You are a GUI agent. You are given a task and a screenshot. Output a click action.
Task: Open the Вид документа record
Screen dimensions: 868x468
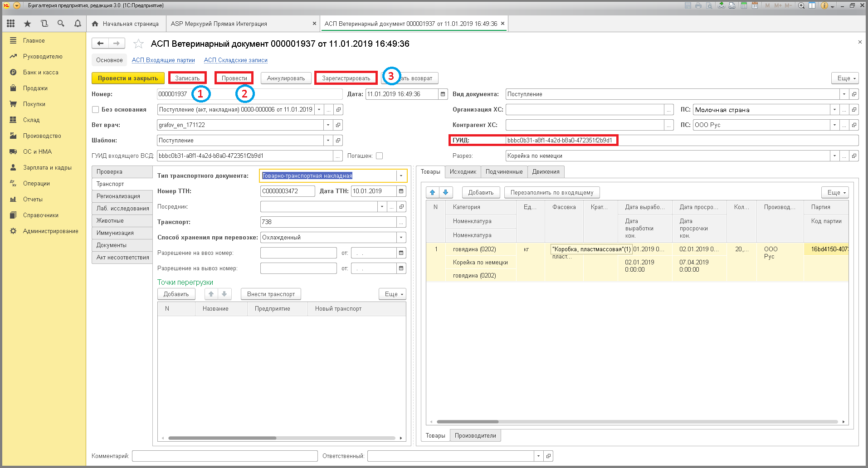(854, 94)
